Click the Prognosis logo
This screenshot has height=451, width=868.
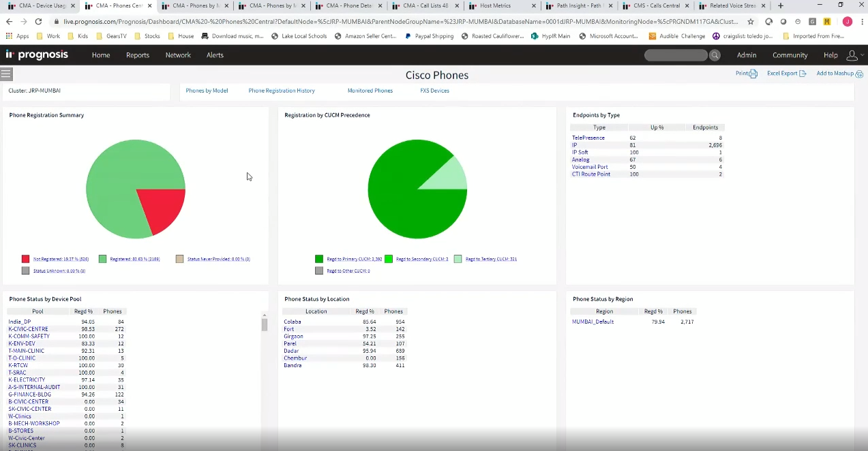[38, 55]
